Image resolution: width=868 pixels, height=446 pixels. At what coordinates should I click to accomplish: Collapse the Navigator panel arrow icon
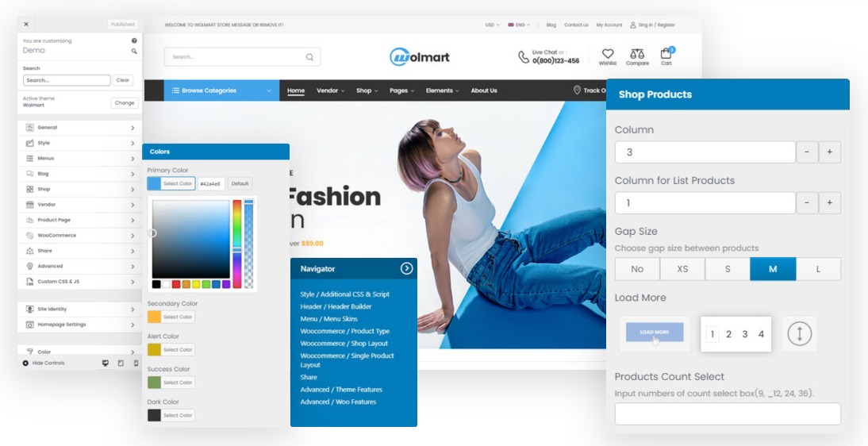[407, 269]
